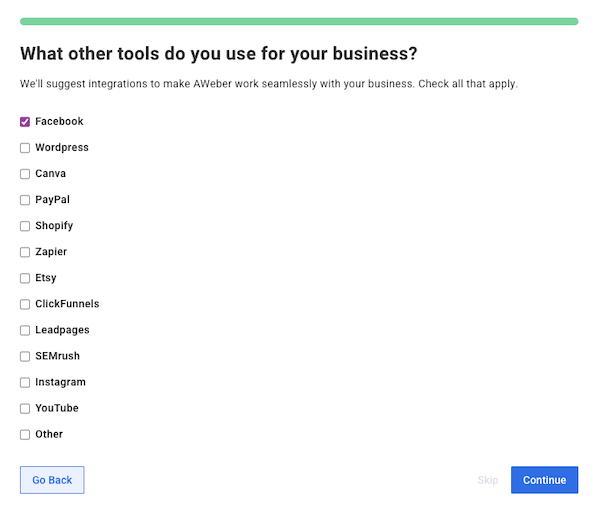Click the Instagram label text
The image size is (600, 516).
pos(60,382)
